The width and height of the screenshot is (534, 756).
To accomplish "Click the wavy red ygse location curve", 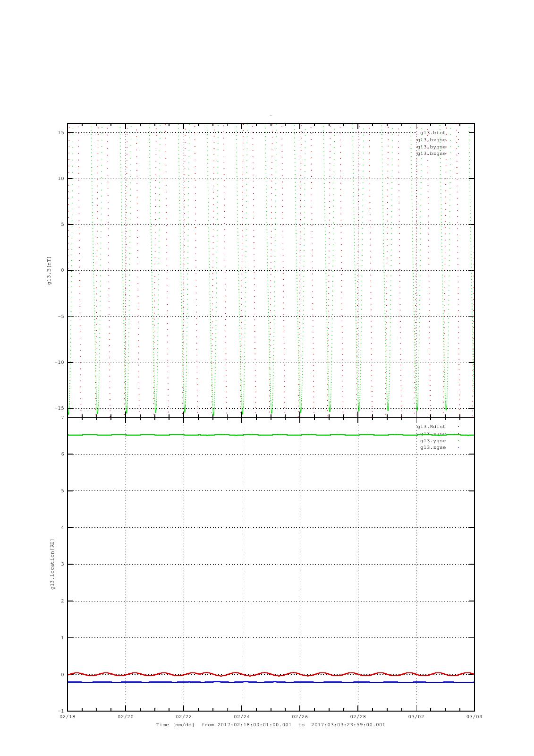I will pos(271,674).
